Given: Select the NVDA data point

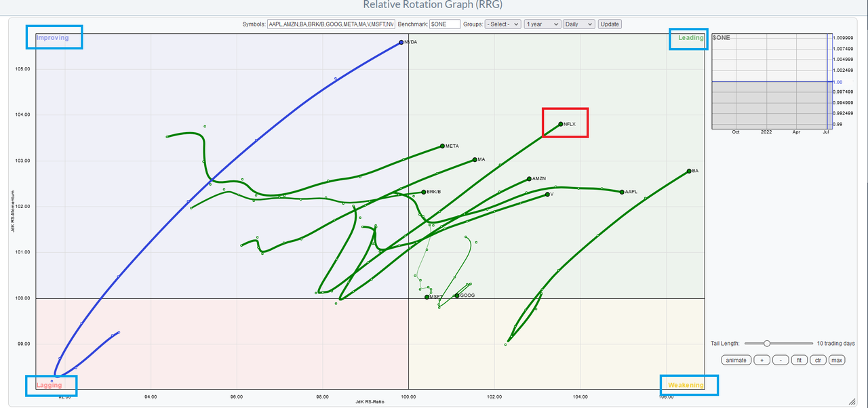Looking at the screenshot, I should tap(401, 42).
